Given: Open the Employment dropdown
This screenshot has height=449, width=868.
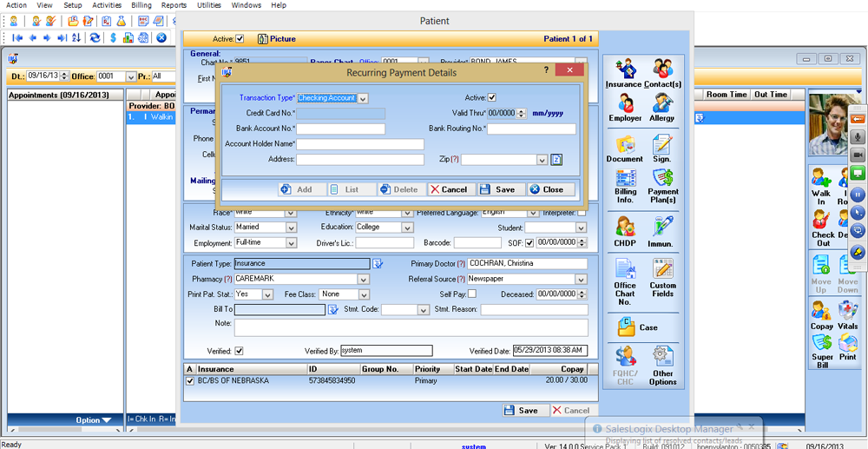Looking at the screenshot, I should [291, 242].
